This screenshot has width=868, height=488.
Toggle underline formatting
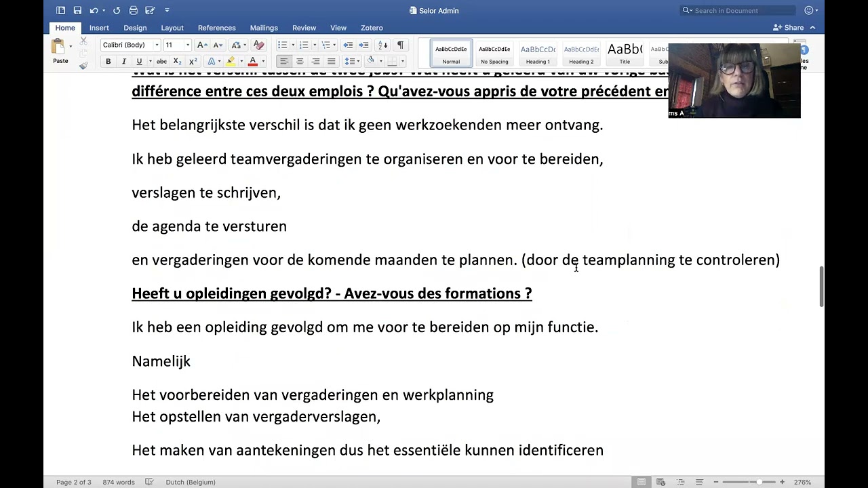(x=139, y=62)
